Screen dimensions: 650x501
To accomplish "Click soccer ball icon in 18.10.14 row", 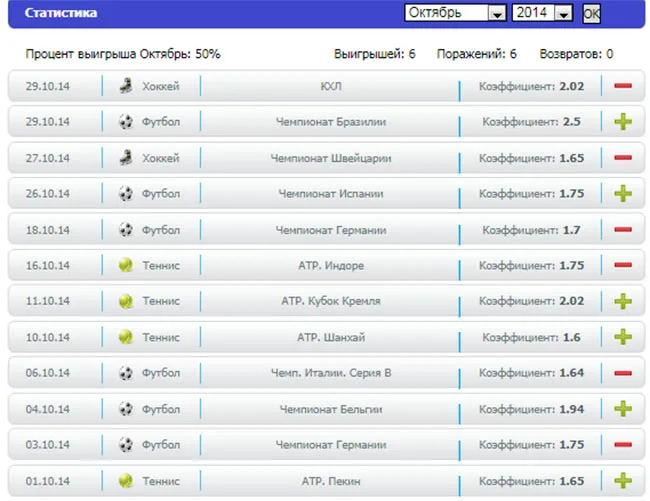I will point(126,230).
